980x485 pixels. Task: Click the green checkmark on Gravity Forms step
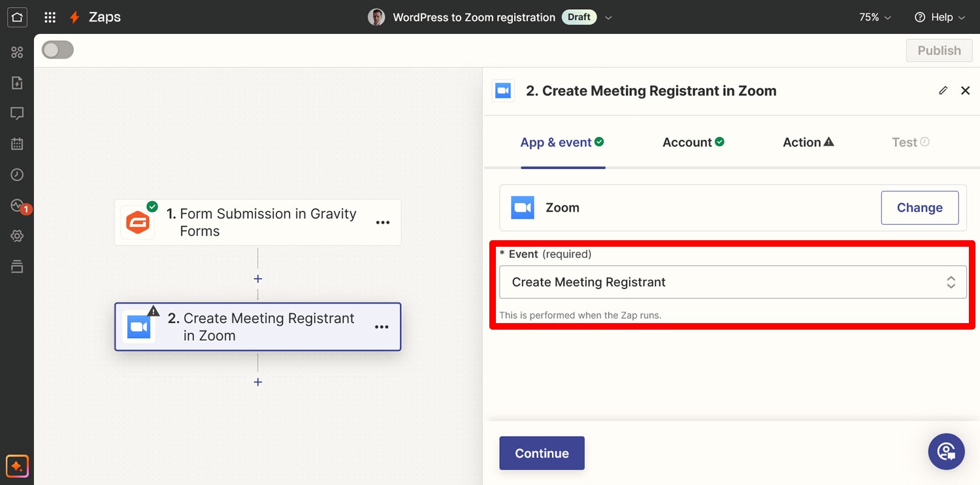point(152,206)
